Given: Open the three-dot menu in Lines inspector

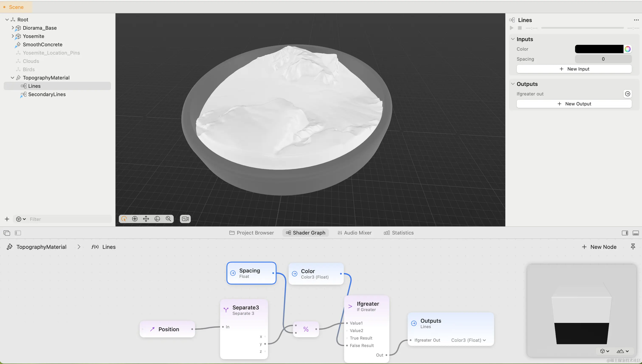Looking at the screenshot, I should (636, 20).
